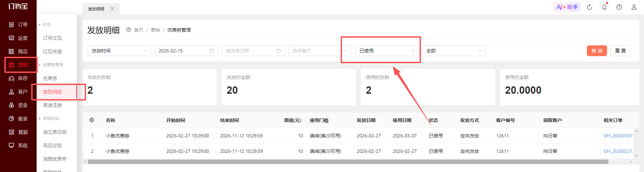Viewport: 644px width, 172px height.
Task: Select 优惠券 in the submenu
Action: pos(50,78)
